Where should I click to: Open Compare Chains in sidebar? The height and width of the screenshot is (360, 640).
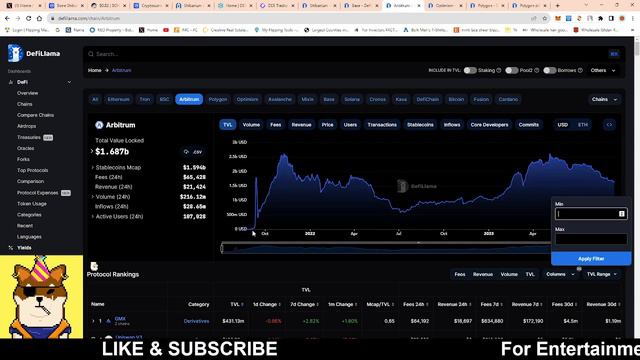[36, 115]
